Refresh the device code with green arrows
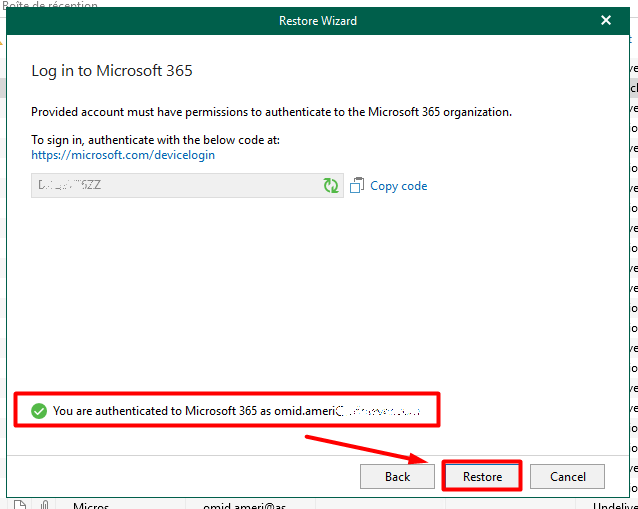Image resolution: width=638 pixels, height=509 pixels. [x=331, y=186]
